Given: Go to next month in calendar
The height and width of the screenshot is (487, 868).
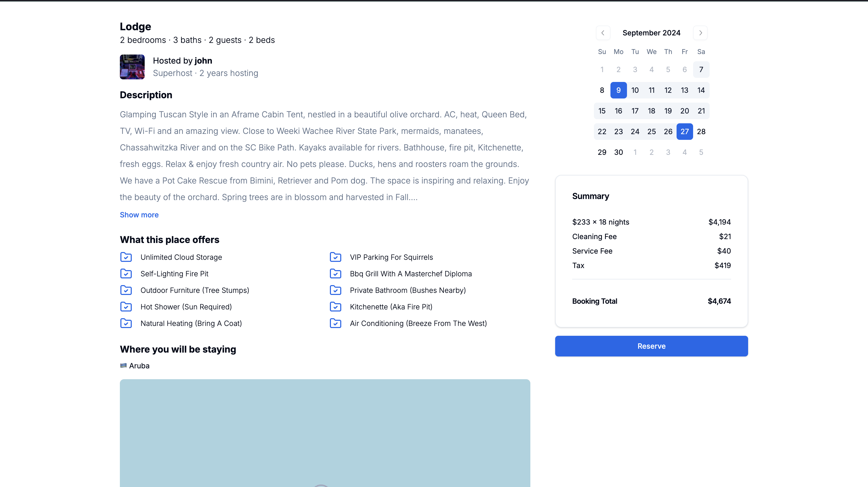Looking at the screenshot, I should (700, 33).
